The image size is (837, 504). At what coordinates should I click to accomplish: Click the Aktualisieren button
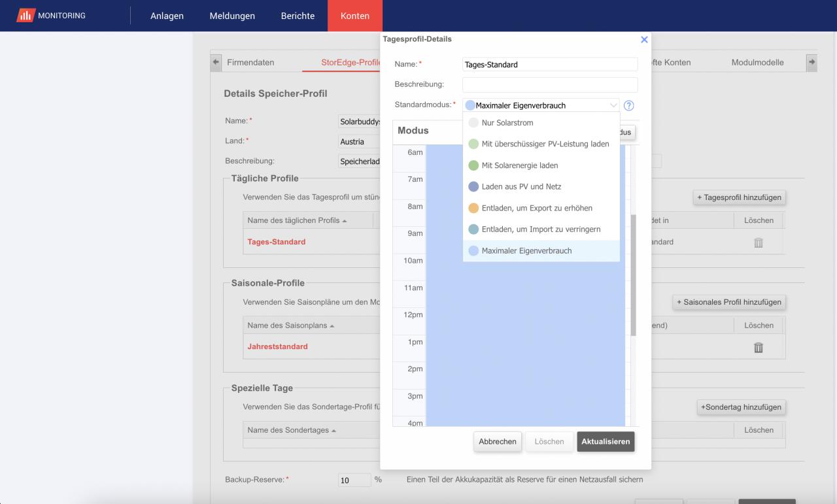pos(606,441)
